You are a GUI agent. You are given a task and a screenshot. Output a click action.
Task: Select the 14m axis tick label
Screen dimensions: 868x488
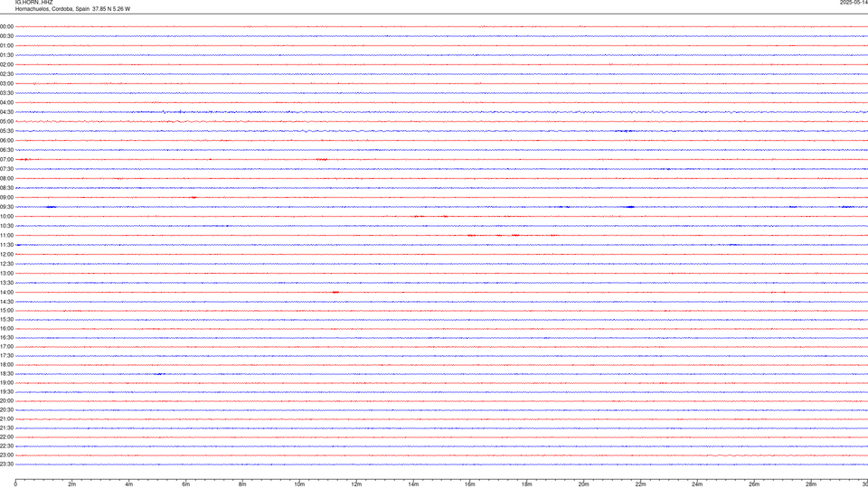pos(413,484)
